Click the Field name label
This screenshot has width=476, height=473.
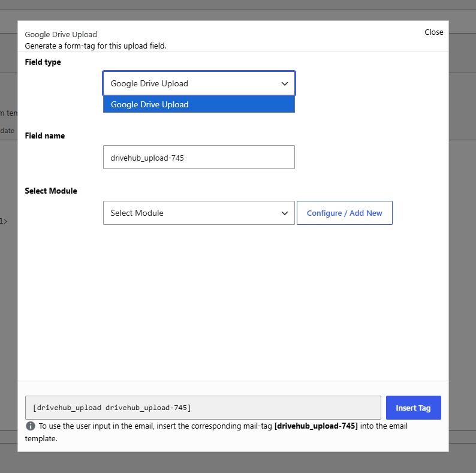pyautogui.click(x=45, y=135)
